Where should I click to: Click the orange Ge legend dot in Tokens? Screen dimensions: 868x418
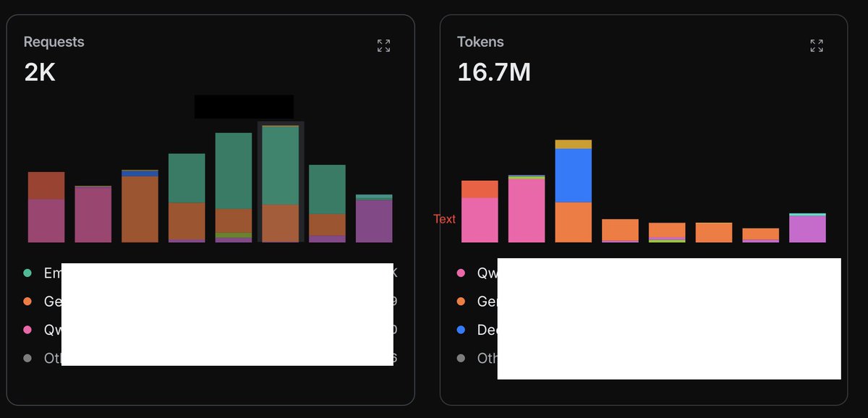click(461, 302)
